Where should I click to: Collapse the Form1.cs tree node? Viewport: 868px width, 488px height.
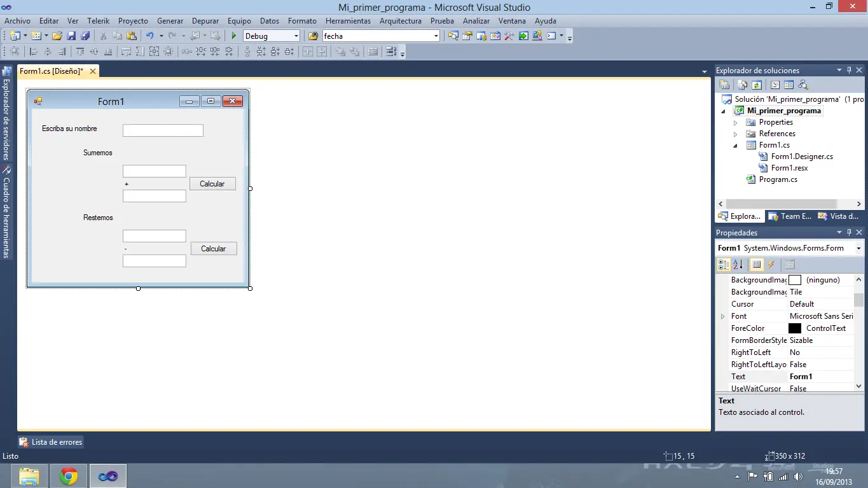[736, 145]
